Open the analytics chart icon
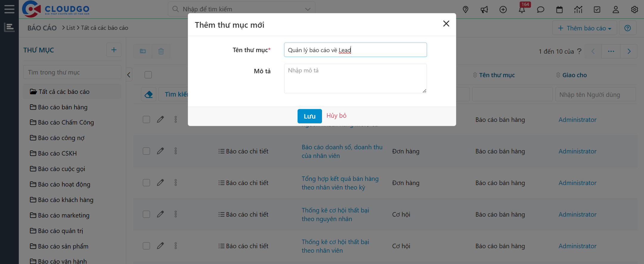Screen dimensions: 644x264 coord(578,10)
